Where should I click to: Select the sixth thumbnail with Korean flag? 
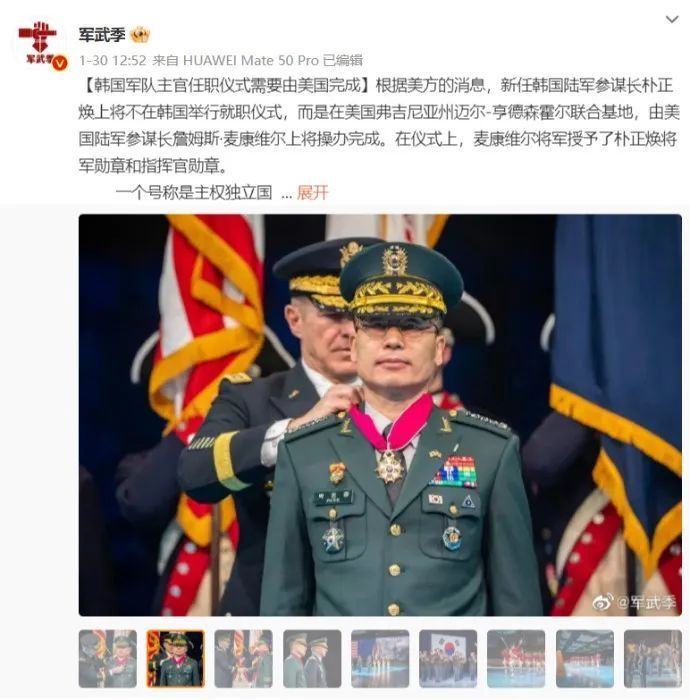tap(448, 658)
